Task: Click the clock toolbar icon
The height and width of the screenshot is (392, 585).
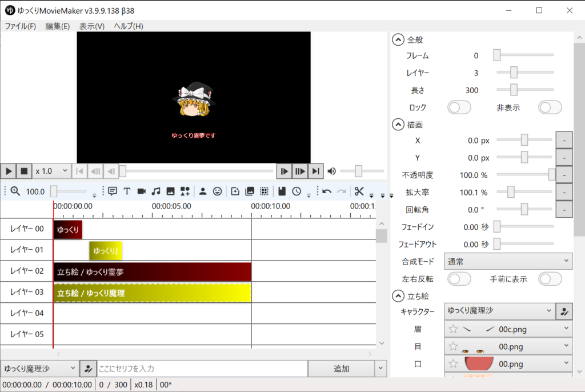Action: pos(296,191)
